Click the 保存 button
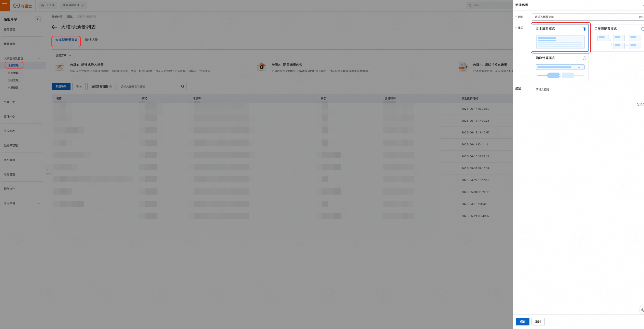Image resolution: width=644 pixels, height=329 pixels. (x=523, y=322)
